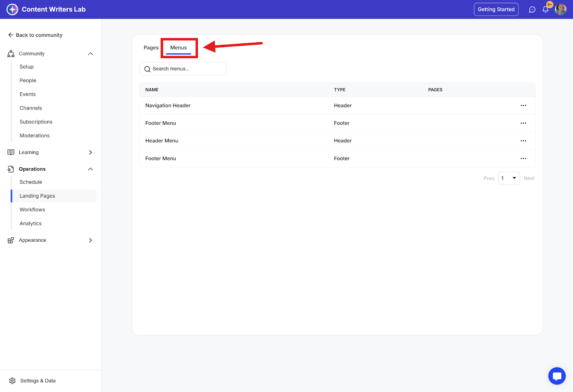Open the page number dropdown

tap(509, 178)
